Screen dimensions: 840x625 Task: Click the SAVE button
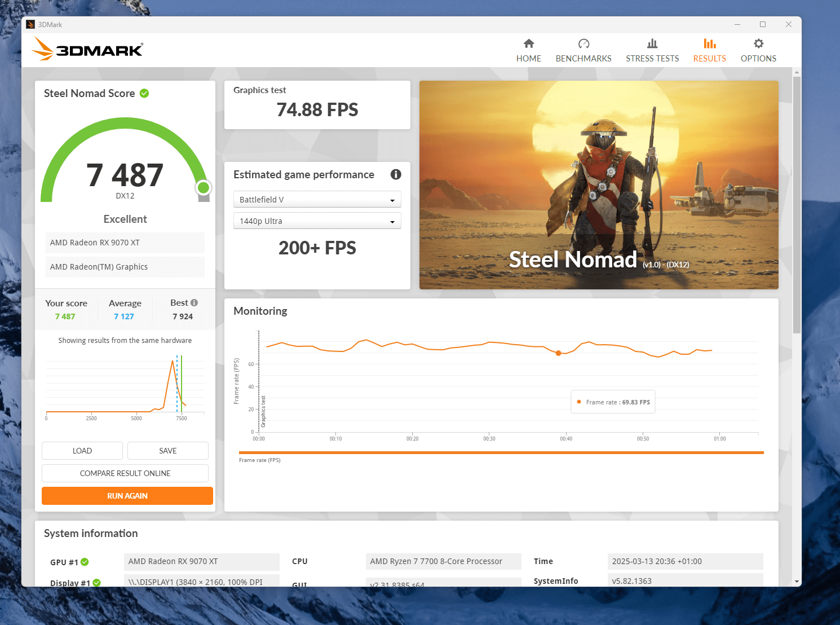168,451
